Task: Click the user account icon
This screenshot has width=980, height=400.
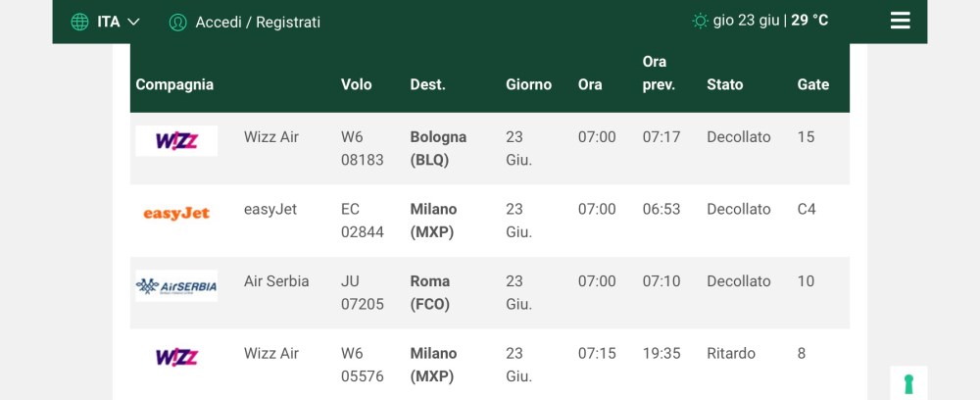Action: coord(177,22)
